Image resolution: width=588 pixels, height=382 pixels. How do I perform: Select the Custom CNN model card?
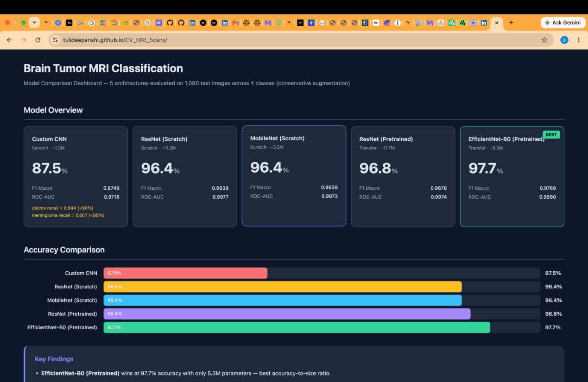[x=76, y=177]
